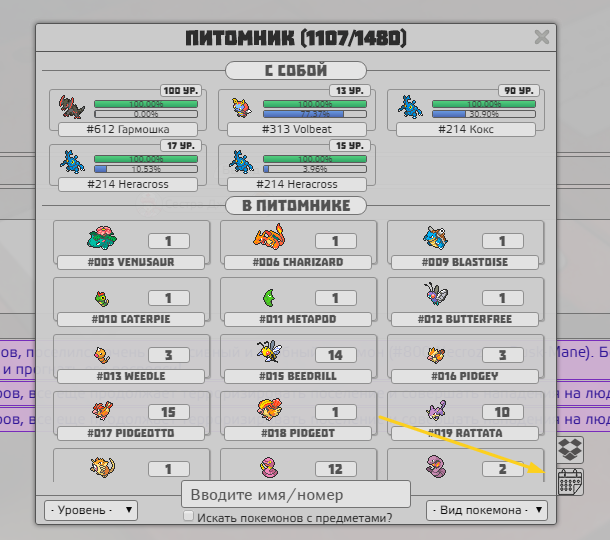Close the Питомник window with X
The width and height of the screenshot is (610, 540).
point(542,37)
